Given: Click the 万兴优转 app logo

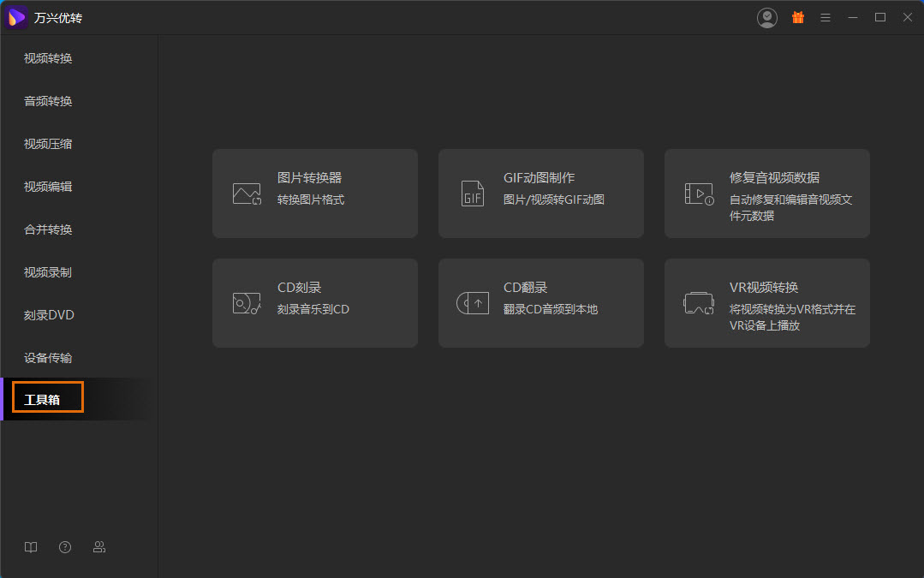Looking at the screenshot, I should (17, 17).
